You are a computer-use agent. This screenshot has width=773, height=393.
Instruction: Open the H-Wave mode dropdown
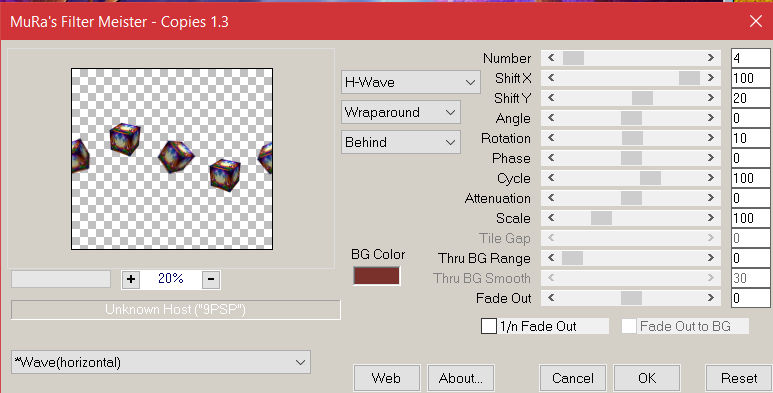(x=411, y=82)
